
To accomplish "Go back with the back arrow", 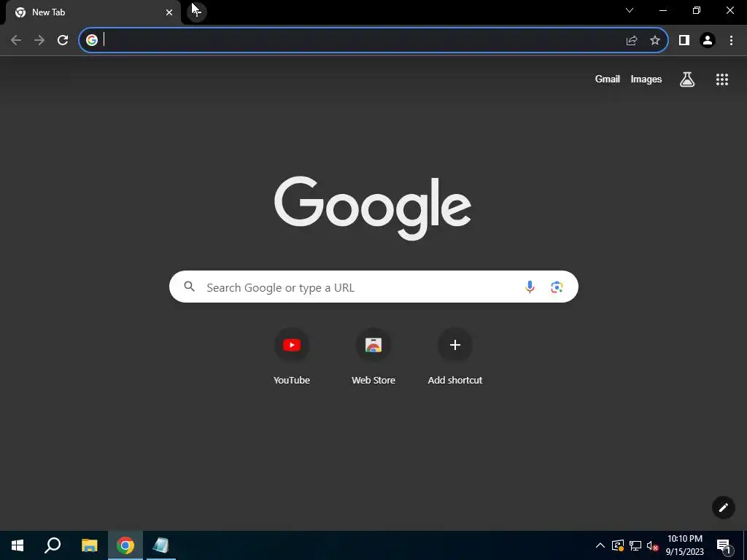I will point(16,40).
